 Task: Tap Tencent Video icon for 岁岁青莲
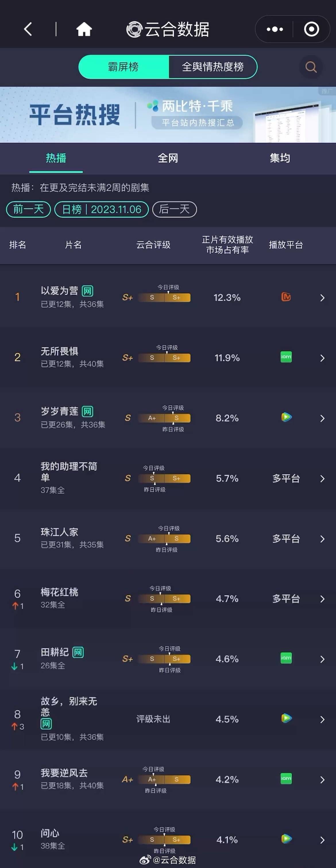tap(286, 417)
